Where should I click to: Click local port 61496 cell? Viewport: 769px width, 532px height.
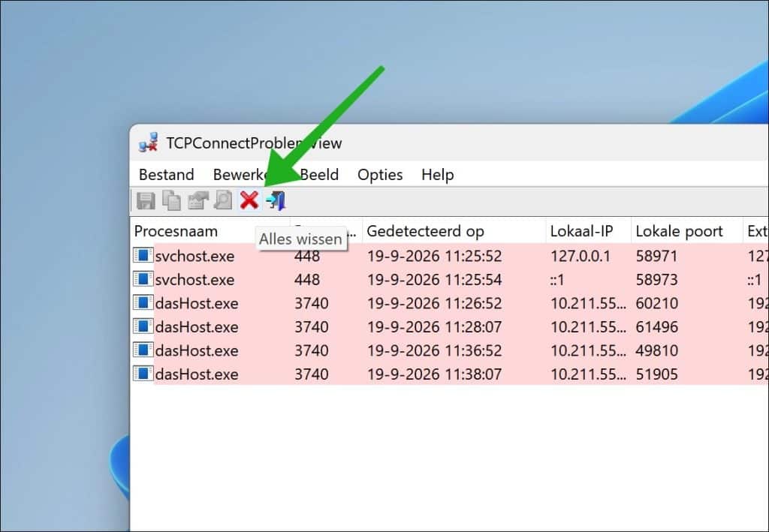pyautogui.click(x=656, y=326)
